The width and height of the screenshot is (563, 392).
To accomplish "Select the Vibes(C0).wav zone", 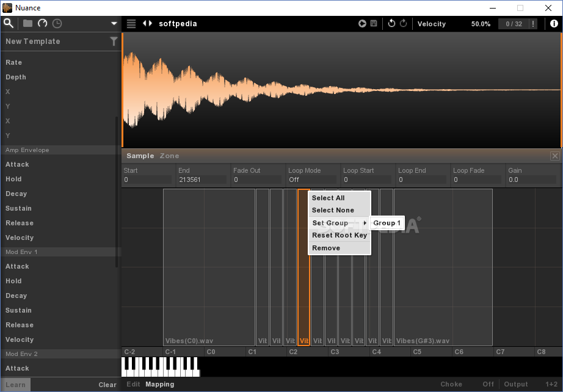I will click(209, 267).
